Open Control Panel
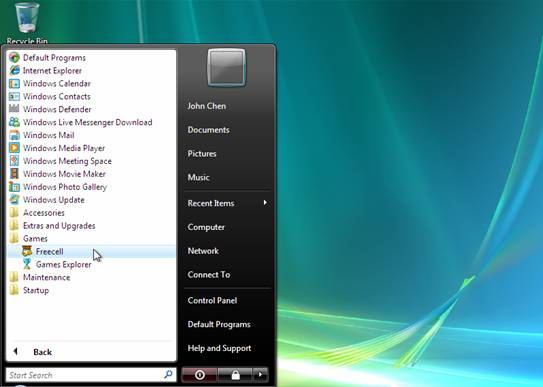 (x=212, y=300)
